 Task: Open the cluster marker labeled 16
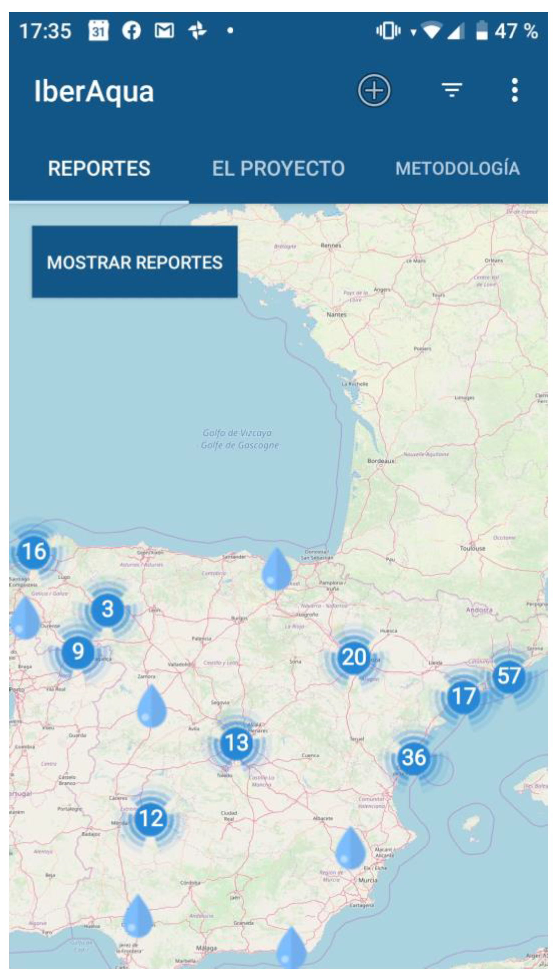coord(34,551)
